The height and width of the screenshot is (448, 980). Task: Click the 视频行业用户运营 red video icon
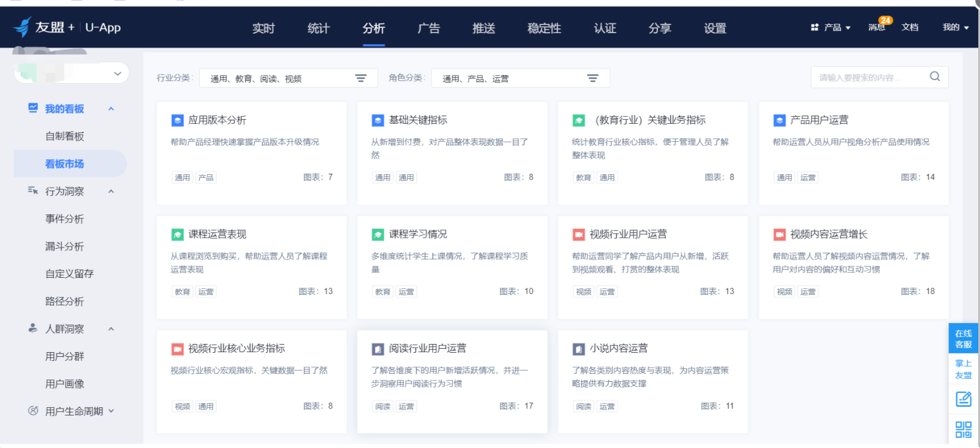pos(579,235)
